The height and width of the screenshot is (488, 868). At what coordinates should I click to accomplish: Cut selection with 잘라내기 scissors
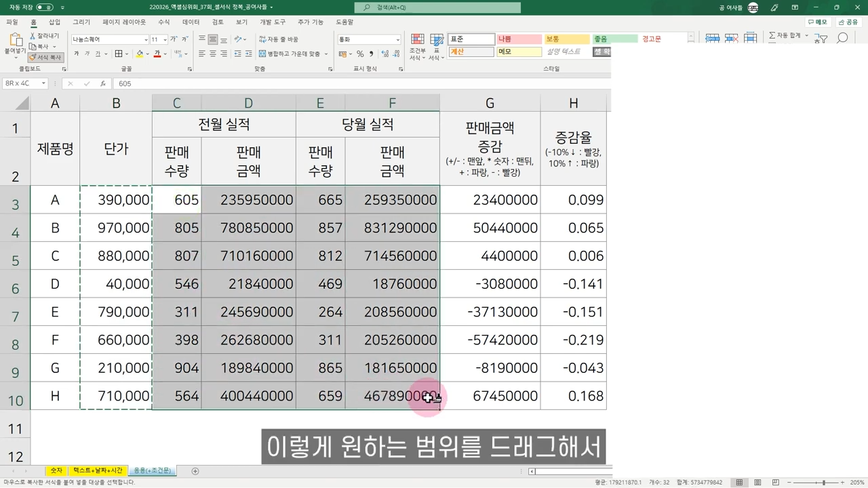pyautogui.click(x=45, y=35)
